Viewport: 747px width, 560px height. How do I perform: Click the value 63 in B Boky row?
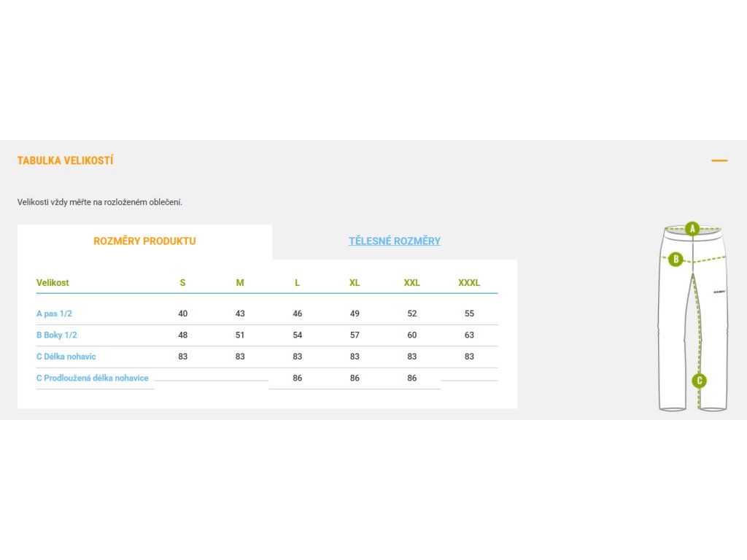pos(469,335)
